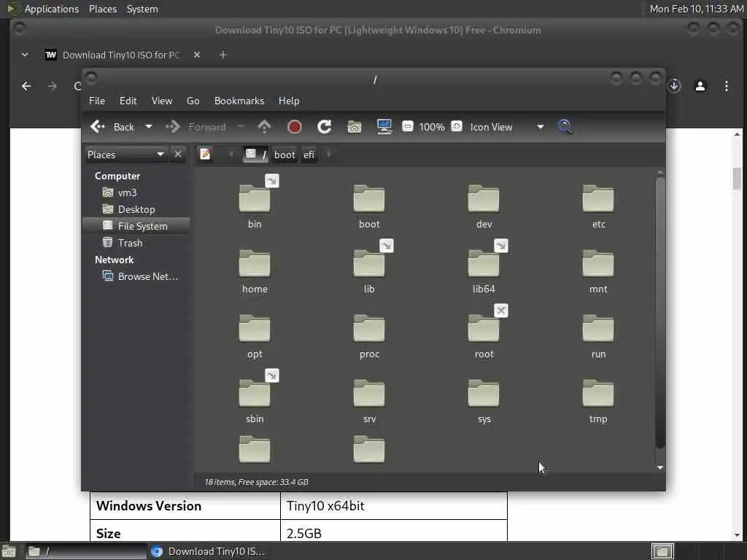
Task: Close the Places side pane
Action: point(178,155)
